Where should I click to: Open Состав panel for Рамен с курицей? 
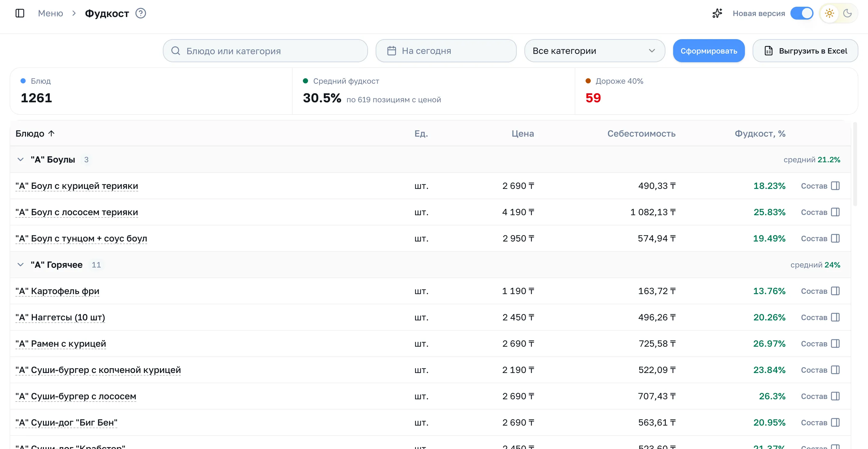[820, 343]
